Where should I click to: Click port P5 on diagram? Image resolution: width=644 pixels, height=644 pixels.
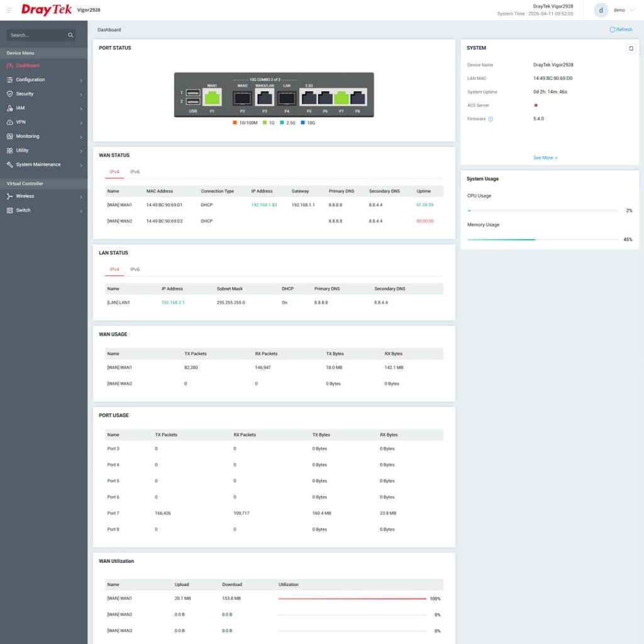pyautogui.click(x=309, y=98)
